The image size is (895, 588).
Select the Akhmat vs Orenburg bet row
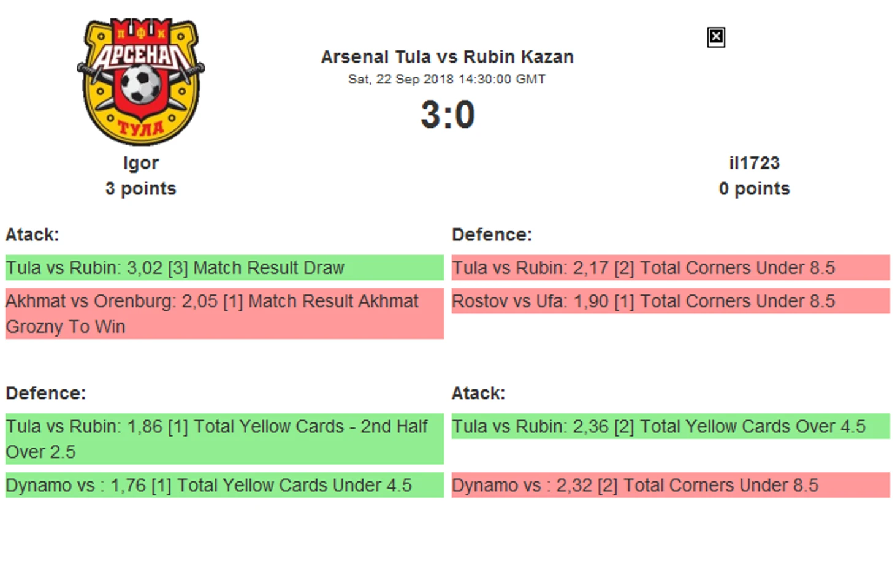224,314
